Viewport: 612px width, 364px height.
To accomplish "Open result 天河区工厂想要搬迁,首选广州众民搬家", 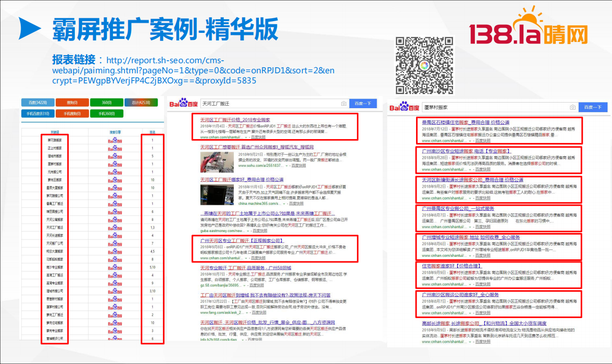I will point(257,147).
